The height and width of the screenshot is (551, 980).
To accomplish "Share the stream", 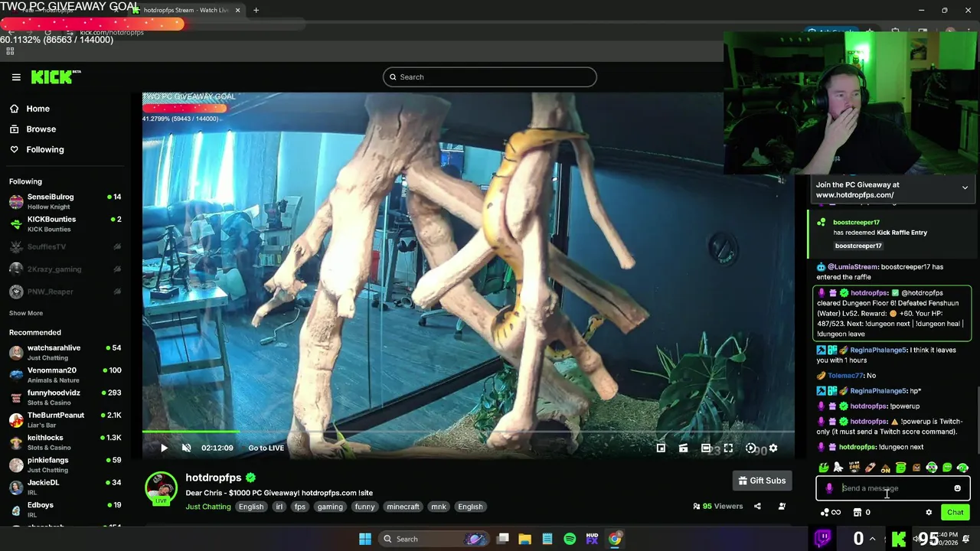I will 757,506.
